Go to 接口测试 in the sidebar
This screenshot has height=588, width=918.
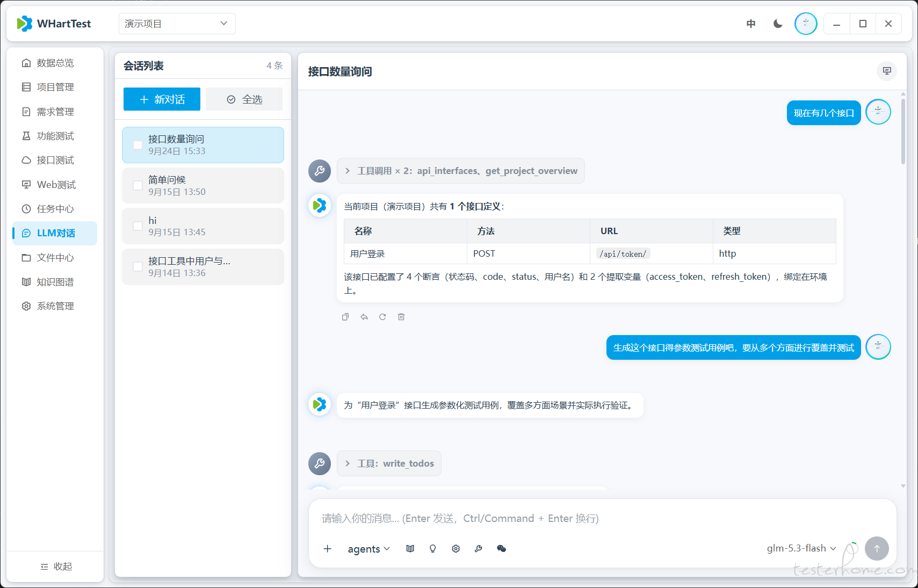(55, 160)
